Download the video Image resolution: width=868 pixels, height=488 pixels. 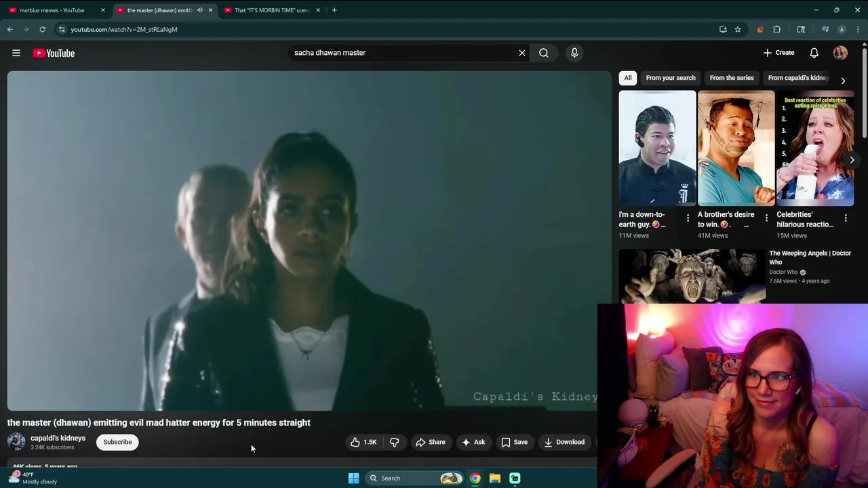pos(564,442)
